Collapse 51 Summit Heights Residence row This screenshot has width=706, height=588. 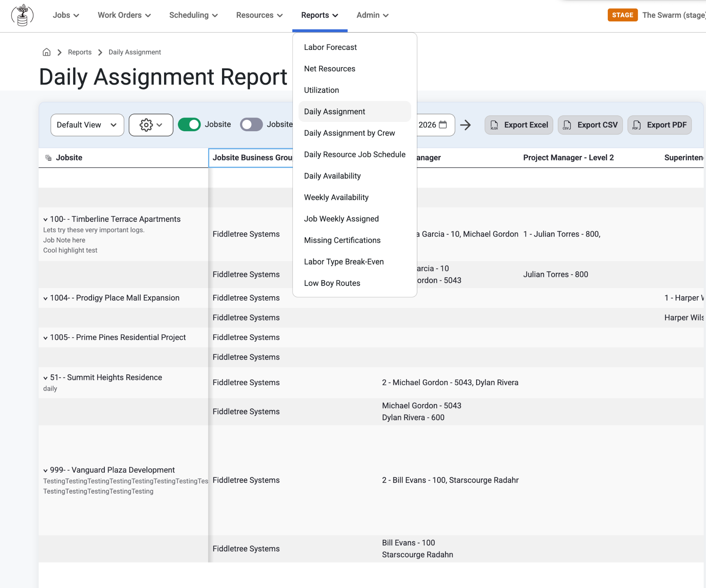point(46,378)
